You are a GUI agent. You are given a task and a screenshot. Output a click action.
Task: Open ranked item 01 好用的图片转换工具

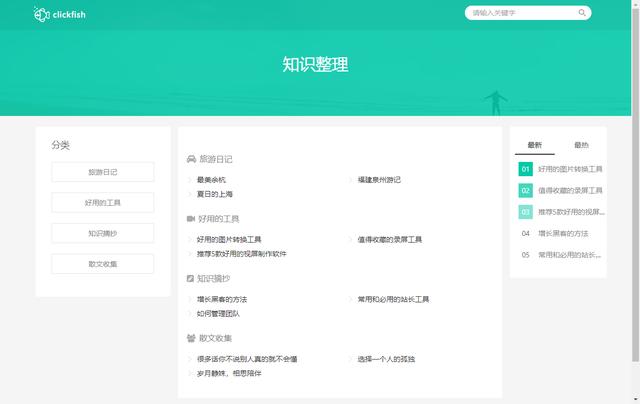(x=560, y=169)
